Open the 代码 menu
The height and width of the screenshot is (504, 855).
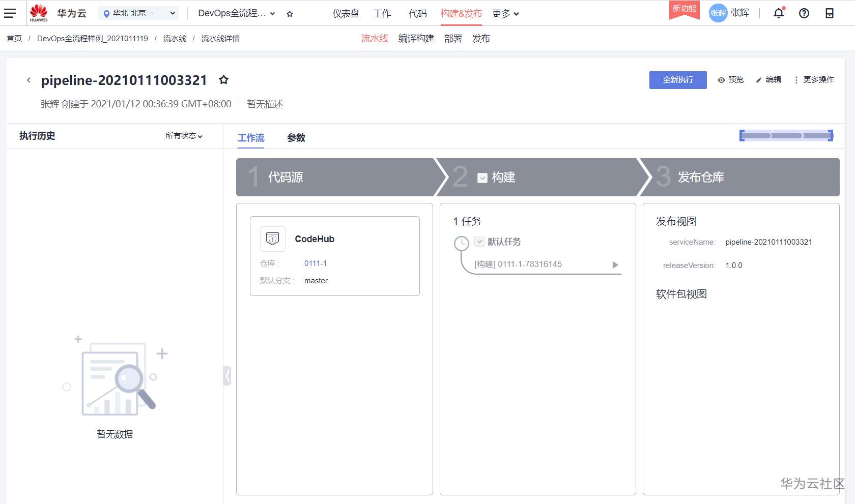pyautogui.click(x=418, y=14)
